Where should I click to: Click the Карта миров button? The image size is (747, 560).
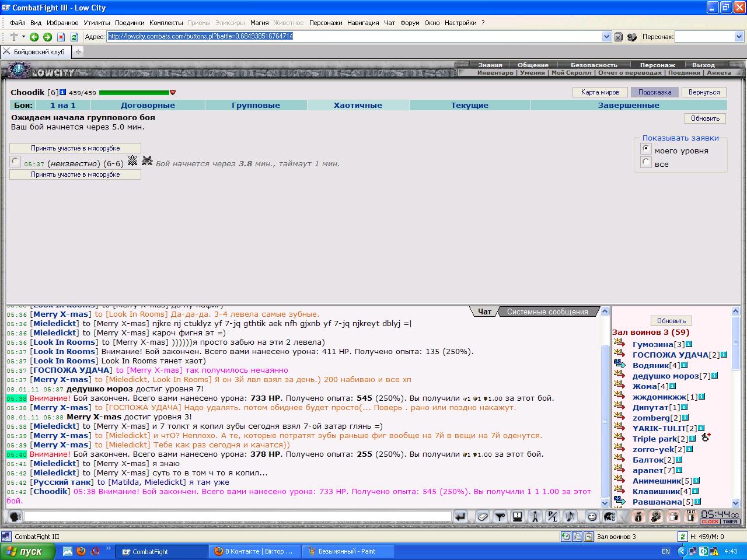click(x=600, y=92)
